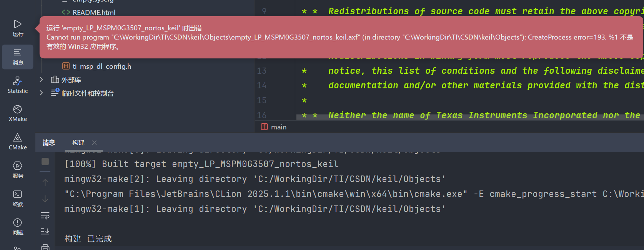Close the 构建 tab

click(94, 142)
